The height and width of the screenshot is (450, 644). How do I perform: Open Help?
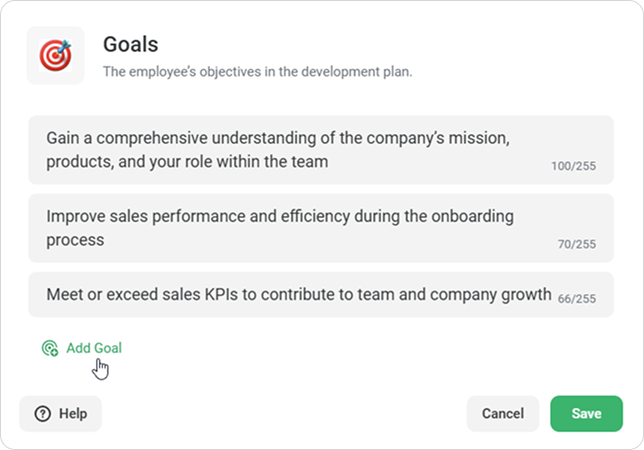point(60,414)
